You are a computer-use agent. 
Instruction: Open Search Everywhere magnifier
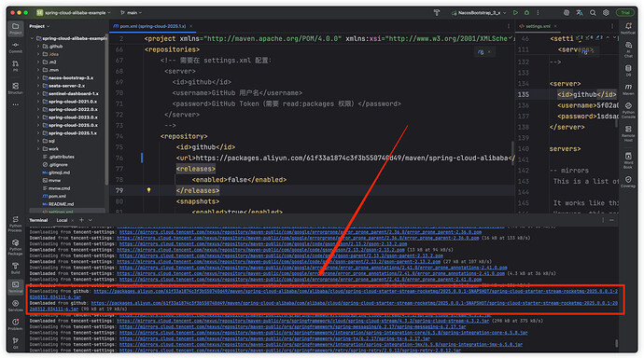click(x=593, y=13)
